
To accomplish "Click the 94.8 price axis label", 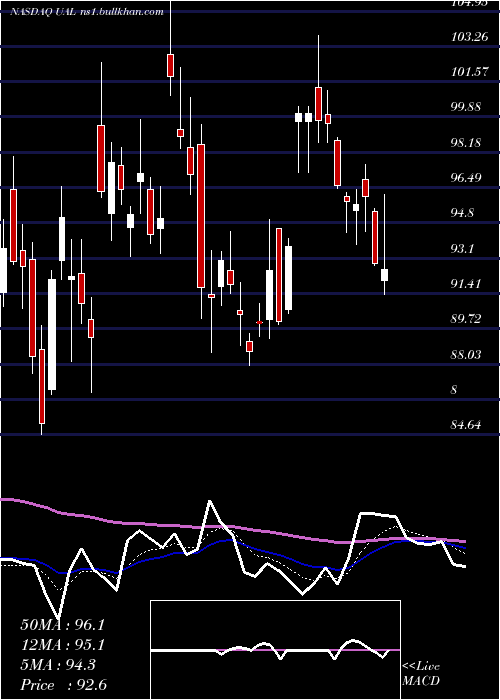I will click(x=463, y=213).
